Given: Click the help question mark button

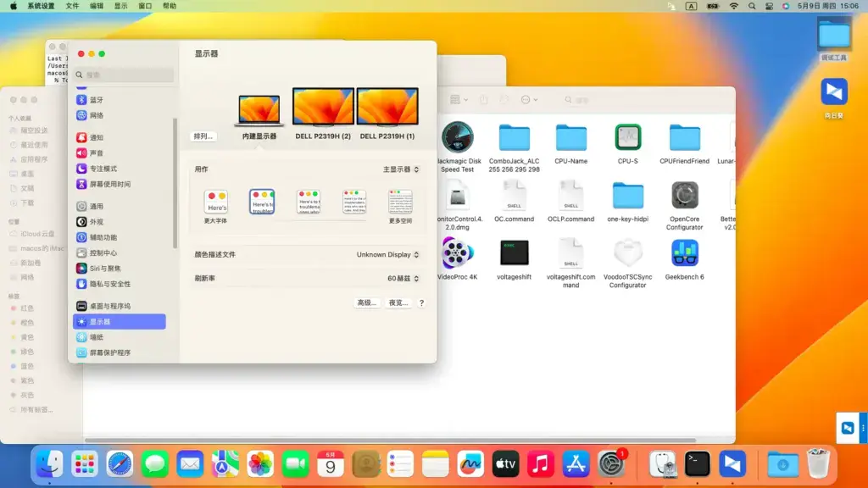Looking at the screenshot, I should [x=421, y=302].
